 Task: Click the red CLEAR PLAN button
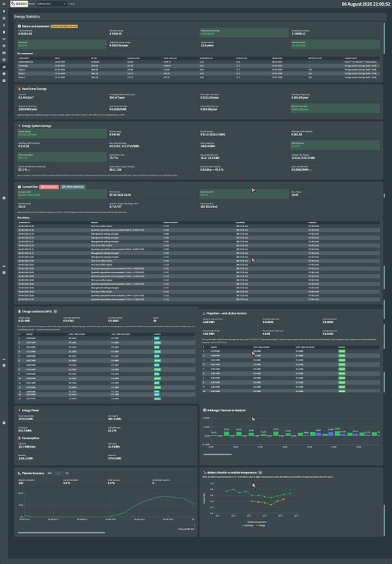click(x=49, y=187)
